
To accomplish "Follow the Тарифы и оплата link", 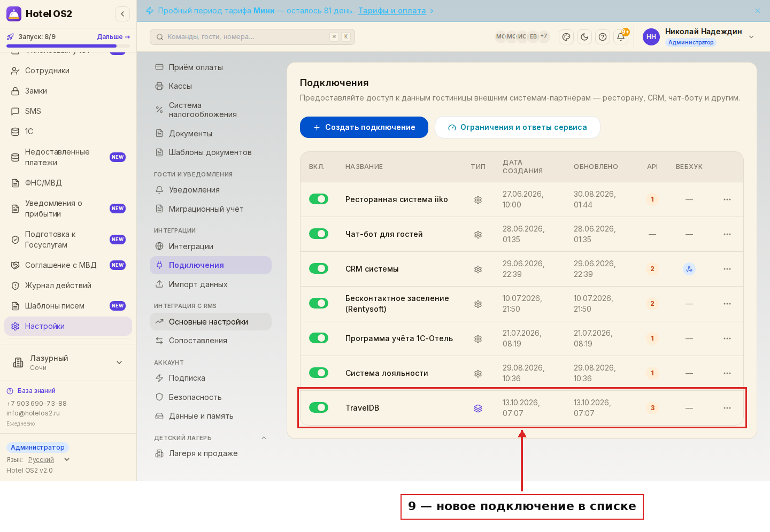I will pos(392,11).
